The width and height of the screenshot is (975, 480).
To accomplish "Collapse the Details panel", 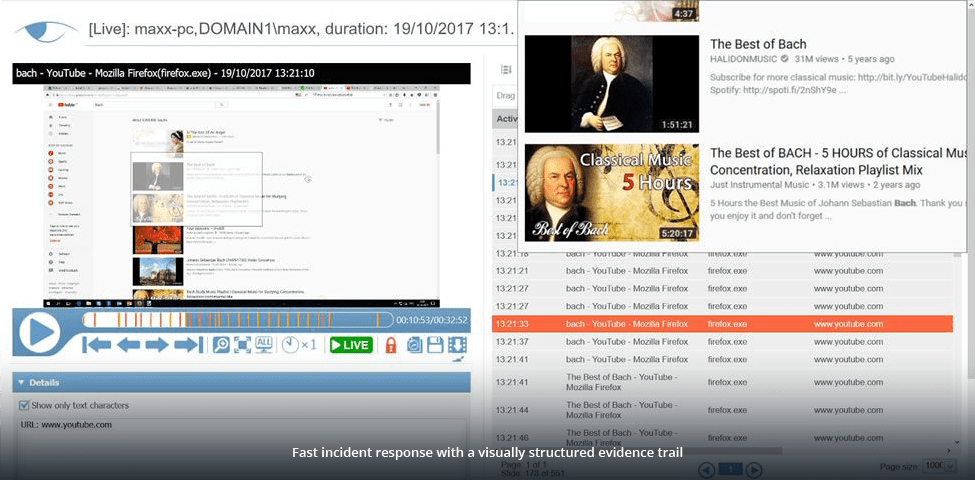I will [x=21, y=382].
